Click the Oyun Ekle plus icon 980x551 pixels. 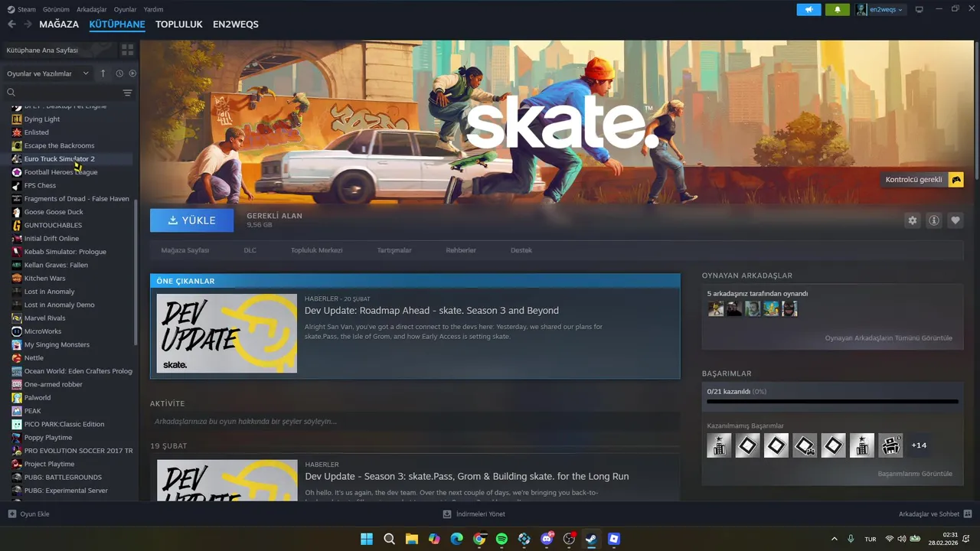coord(11,514)
